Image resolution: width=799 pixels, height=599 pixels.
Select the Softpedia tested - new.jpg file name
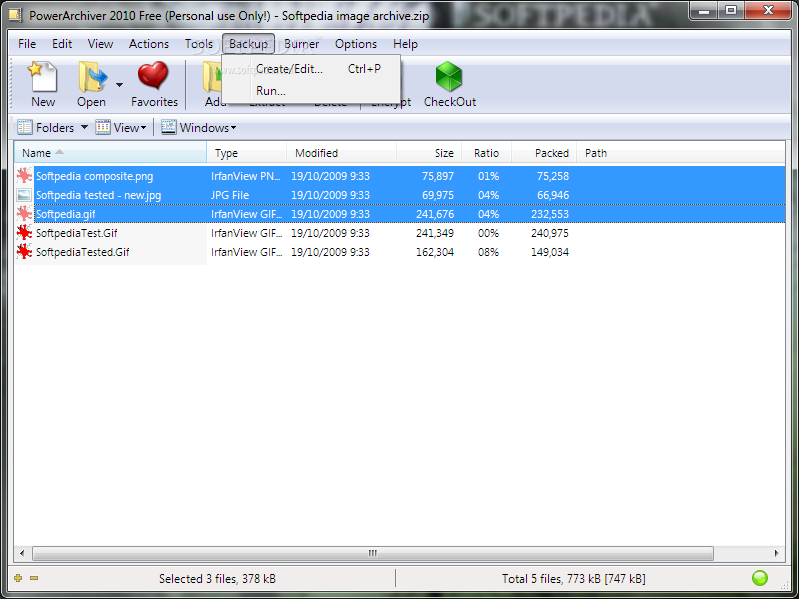click(x=98, y=195)
